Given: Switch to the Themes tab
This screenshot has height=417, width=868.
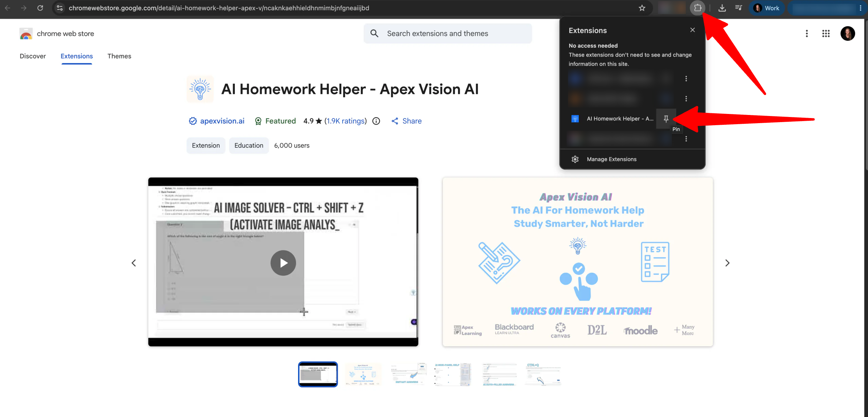Looking at the screenshot, I should tap(119, 56).
